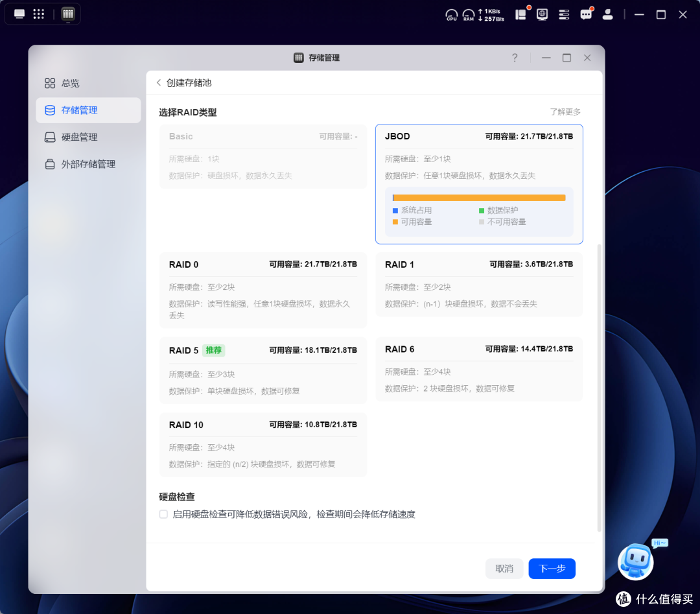Open the app grid launcher icon
The height and width of the screenshot is (614, 700).
pyautogui.click(x=39, y=14)
